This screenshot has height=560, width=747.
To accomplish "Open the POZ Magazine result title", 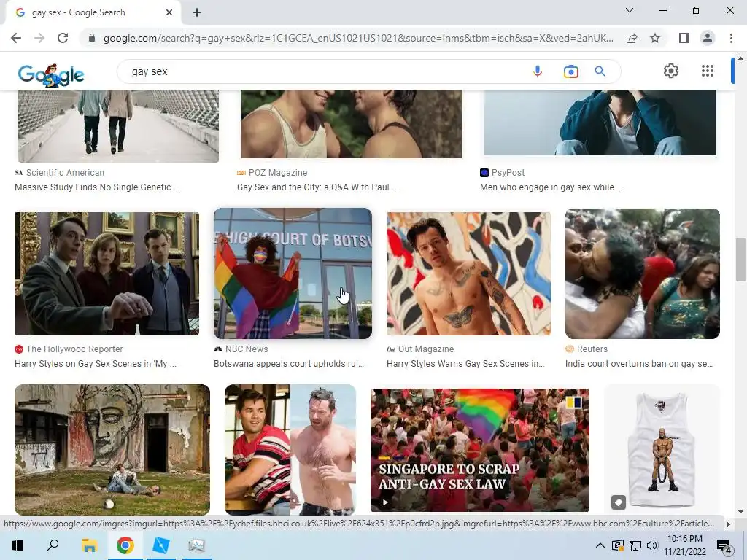I will (x=318, y=187).
